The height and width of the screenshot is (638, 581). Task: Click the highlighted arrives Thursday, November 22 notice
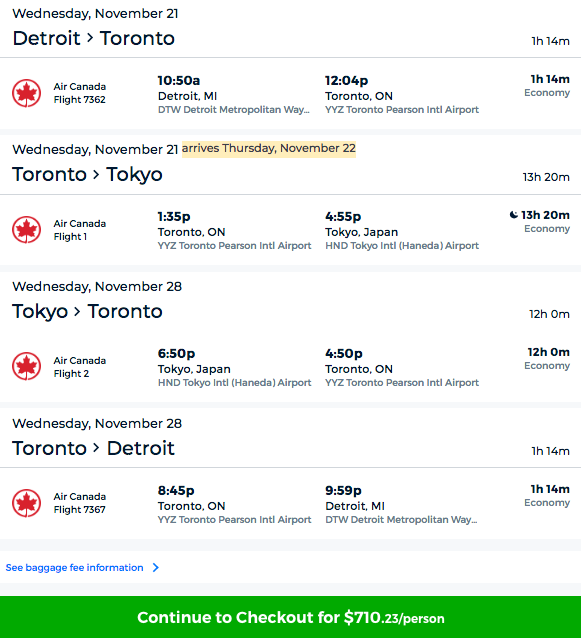(269, 149)
